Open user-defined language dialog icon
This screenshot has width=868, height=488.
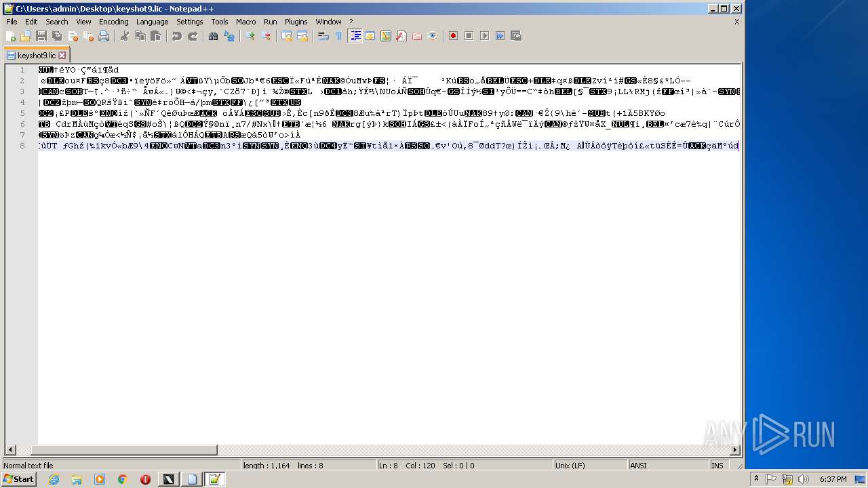(370, 36)
